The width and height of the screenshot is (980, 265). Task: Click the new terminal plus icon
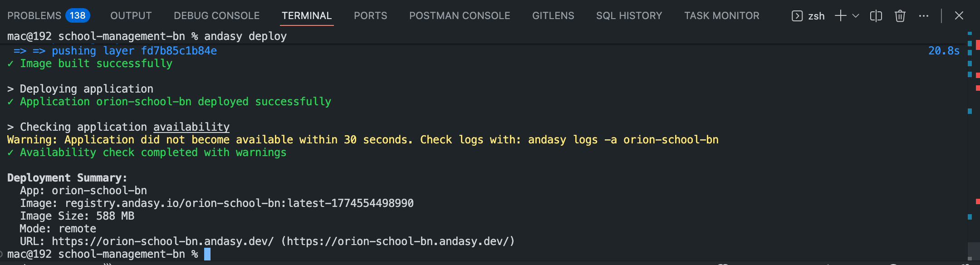[x=840, y=16]
